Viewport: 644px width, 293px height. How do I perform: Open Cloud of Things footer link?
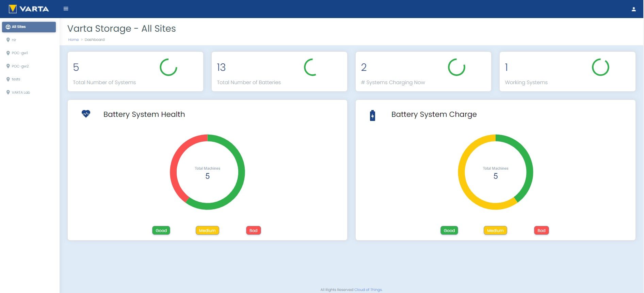pos(368,290)
